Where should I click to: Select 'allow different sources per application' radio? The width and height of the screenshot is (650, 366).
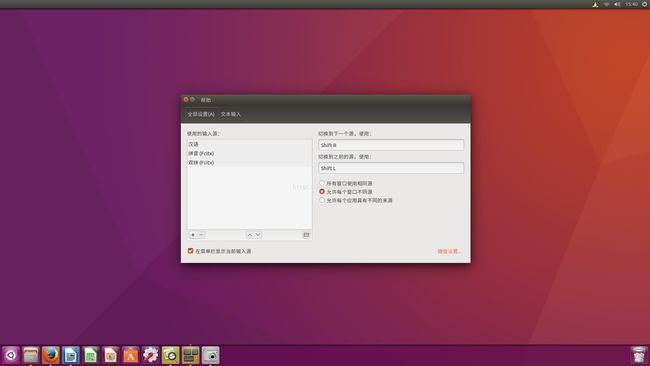pyautogui.click(x=322, y=200)
